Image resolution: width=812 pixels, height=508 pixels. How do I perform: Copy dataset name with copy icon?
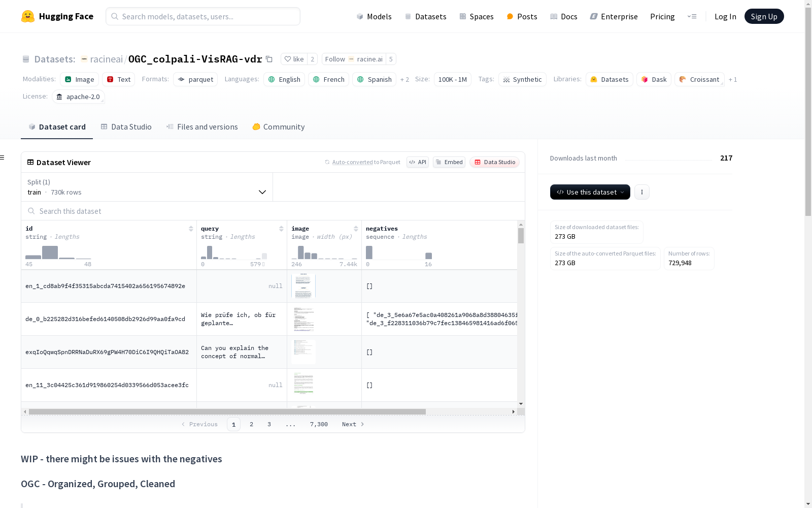(x=269, y=59)
